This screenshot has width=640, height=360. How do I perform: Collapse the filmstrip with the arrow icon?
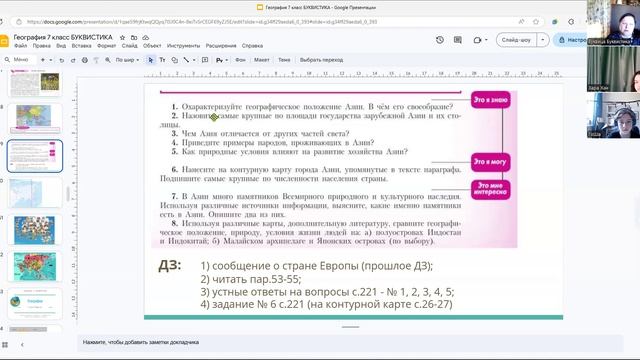pyautogui.click(x=22, y=345)
